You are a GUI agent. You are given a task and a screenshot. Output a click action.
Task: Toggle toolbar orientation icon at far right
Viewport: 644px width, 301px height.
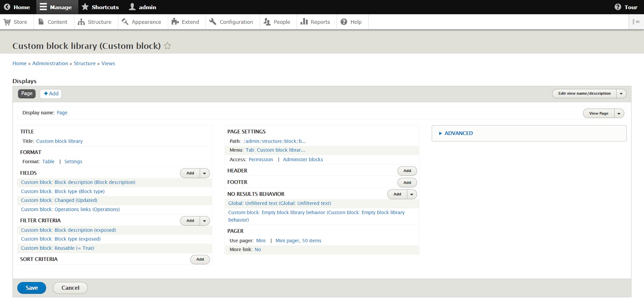[x=636, y=22]
